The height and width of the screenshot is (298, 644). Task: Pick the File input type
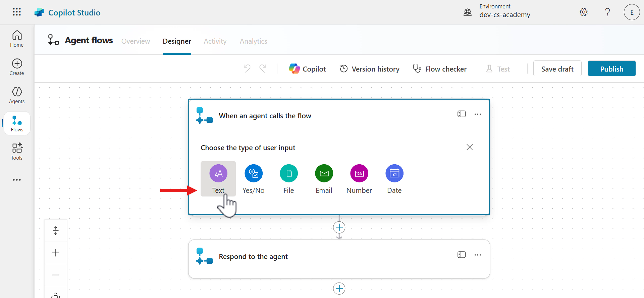click(288, 179)
